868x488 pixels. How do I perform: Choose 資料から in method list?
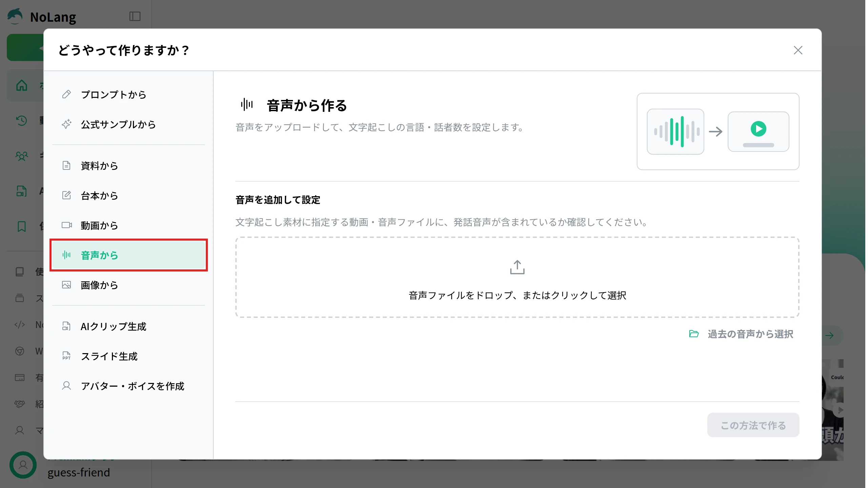click(x=129, y=166)
